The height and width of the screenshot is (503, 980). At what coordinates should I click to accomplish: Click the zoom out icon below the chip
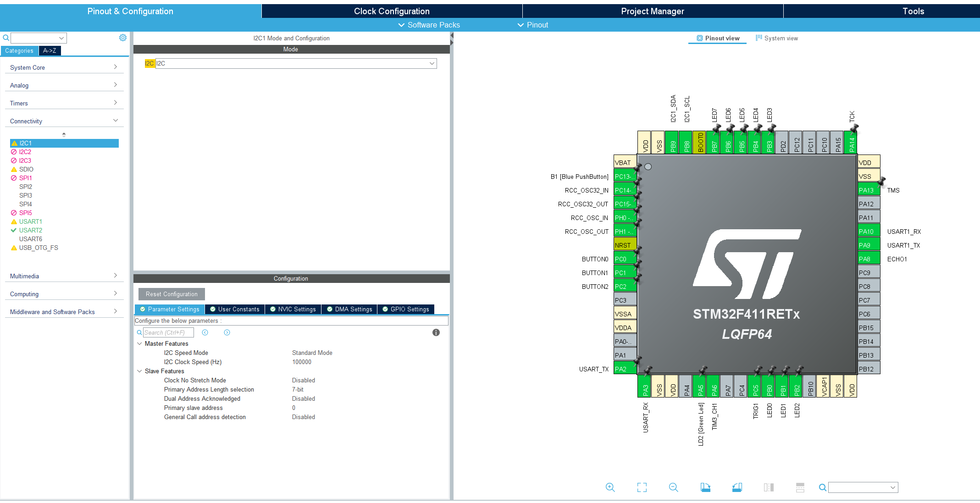[x=673, y=487]
